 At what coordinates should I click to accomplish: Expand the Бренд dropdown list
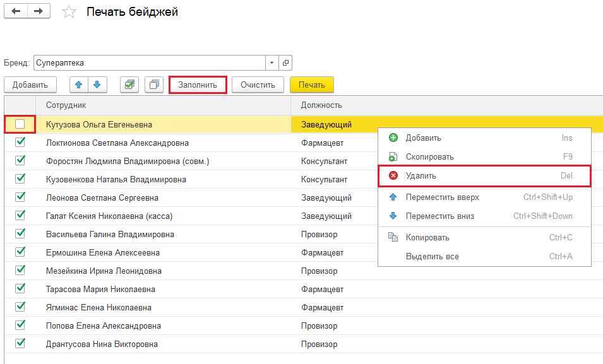(x=272, y=63)
